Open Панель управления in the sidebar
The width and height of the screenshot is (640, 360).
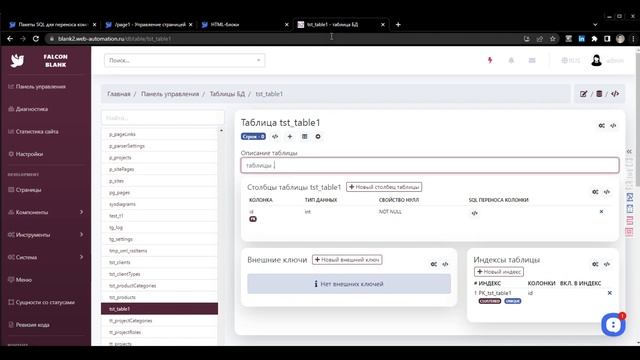coord(40,87)
